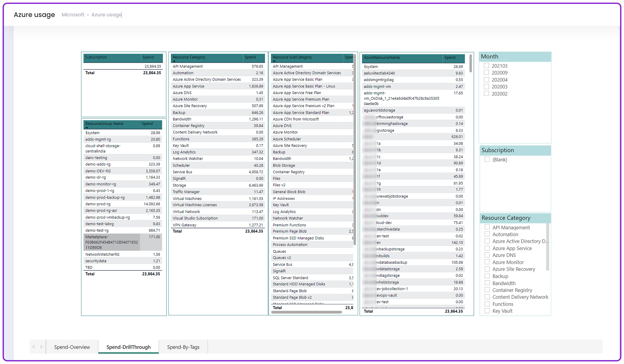
Task: Check the Functions slicer checkbox
Action: click(487, 304)
